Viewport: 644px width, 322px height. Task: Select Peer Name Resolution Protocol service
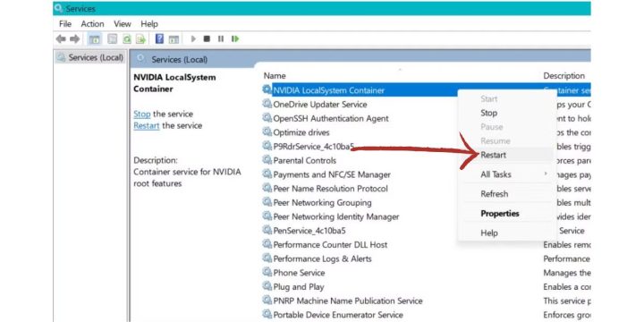pyautogui.click(x=330, y=189)
